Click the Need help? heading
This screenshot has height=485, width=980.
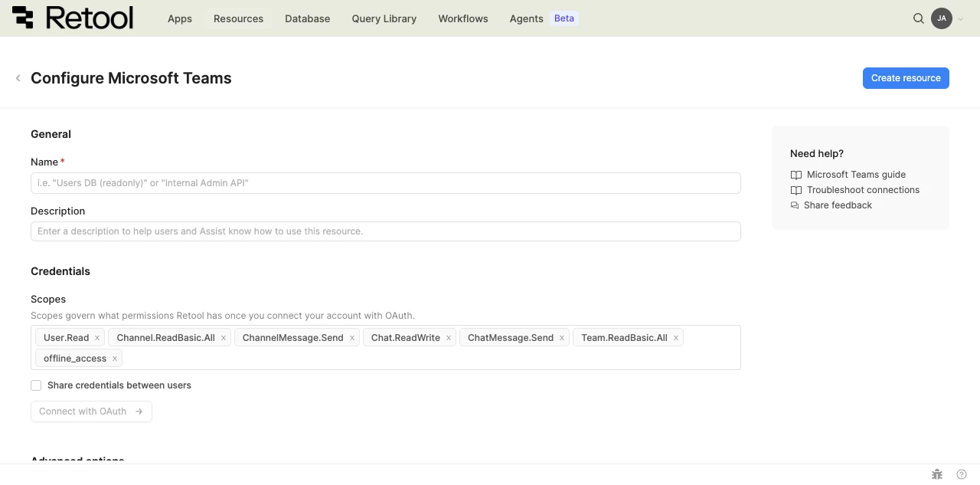coord(817,153)
